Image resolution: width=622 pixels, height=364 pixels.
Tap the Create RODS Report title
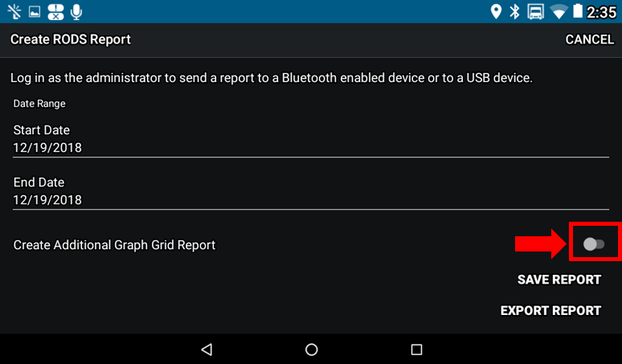(x=71, y=39)
